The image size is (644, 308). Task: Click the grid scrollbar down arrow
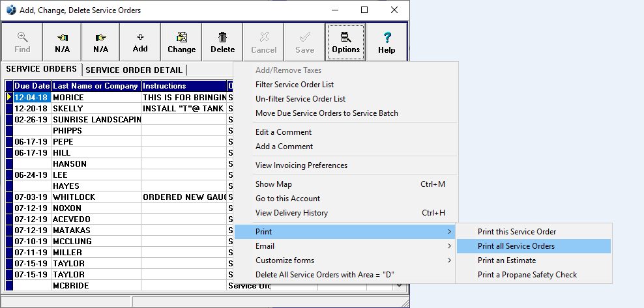pos(399,287)
